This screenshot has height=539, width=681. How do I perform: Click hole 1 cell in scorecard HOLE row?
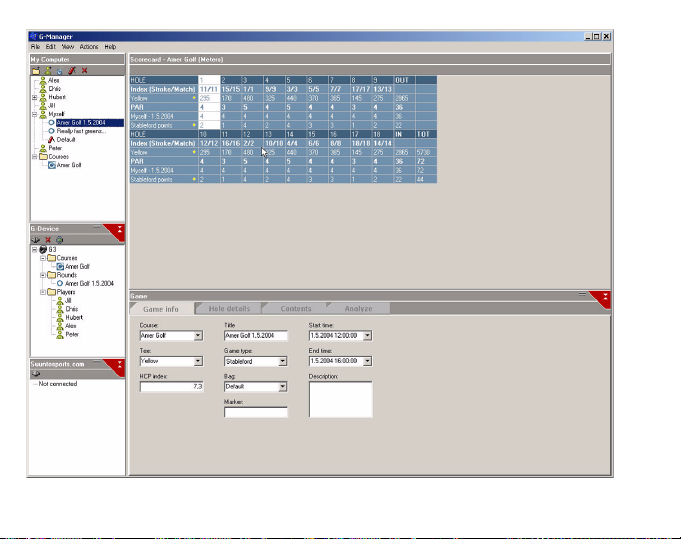[x=209, y=80]
